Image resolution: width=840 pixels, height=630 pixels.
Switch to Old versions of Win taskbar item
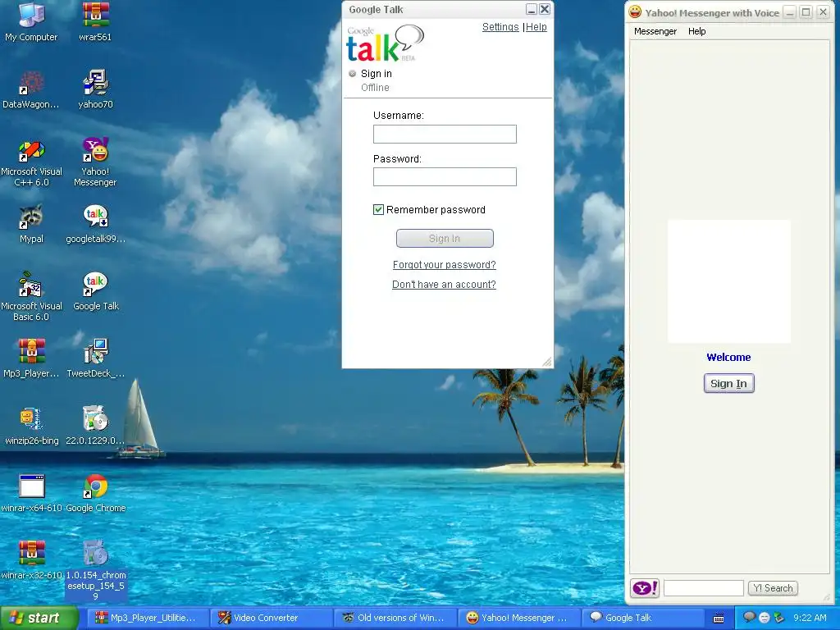[395, 618]
